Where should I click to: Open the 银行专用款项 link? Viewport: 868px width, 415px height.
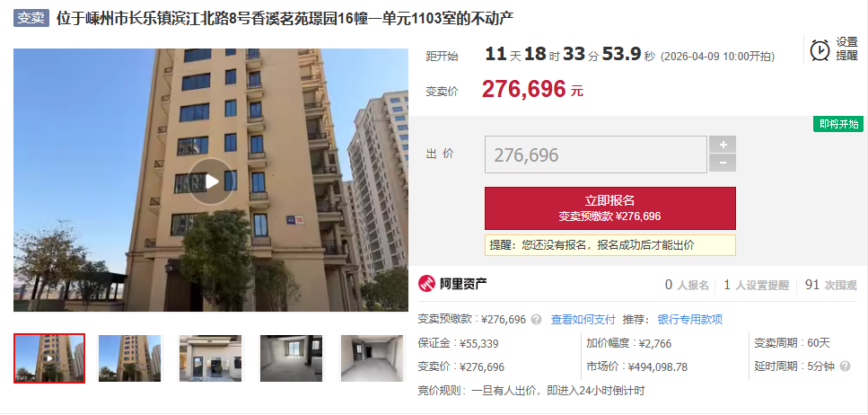pos(689,320)
